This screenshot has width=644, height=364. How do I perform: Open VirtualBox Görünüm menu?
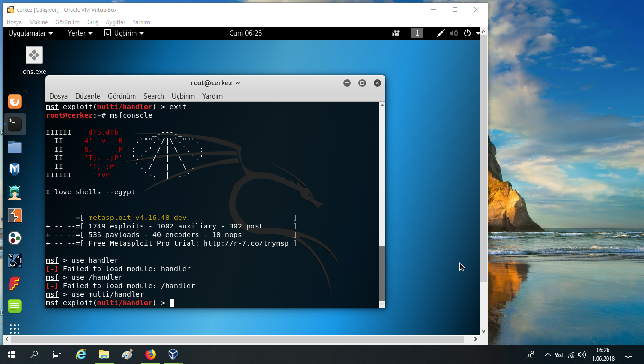coord(67,22)
